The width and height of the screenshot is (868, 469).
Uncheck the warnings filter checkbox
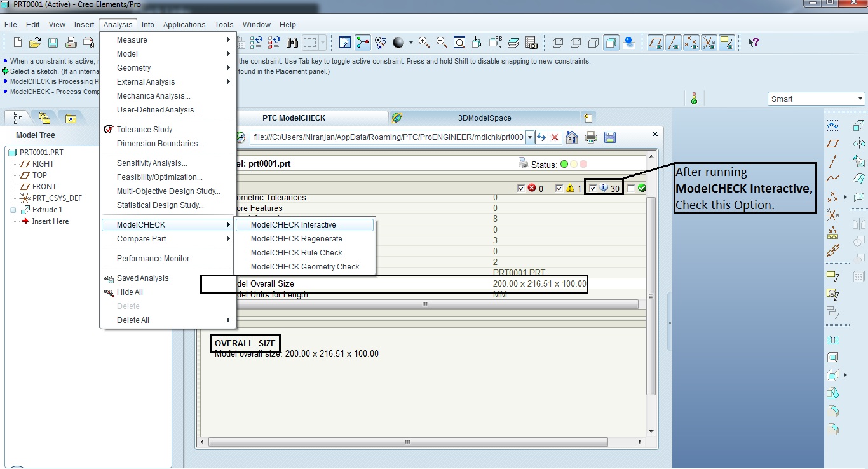[x=559, y=188]
